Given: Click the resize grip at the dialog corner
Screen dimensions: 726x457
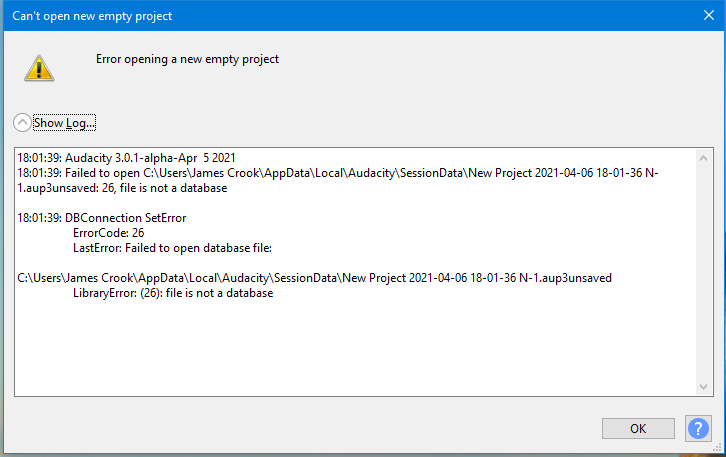Looking at the screenshot, I should (x=717, y=448).
